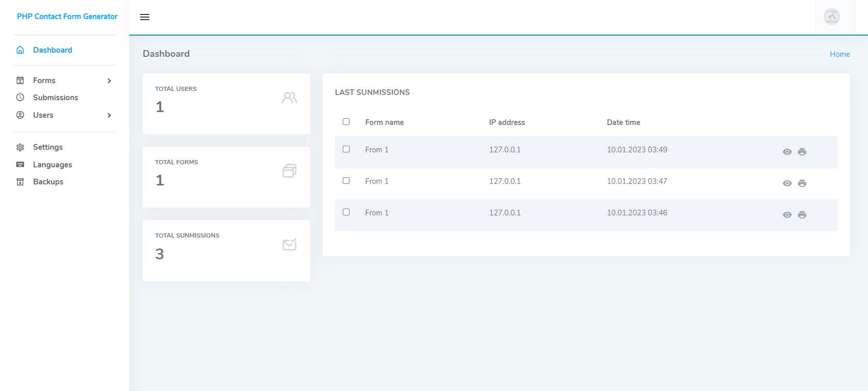Click the date text 10.01.2023 03:47
This screenshot has height=391, width=868.
637,181
